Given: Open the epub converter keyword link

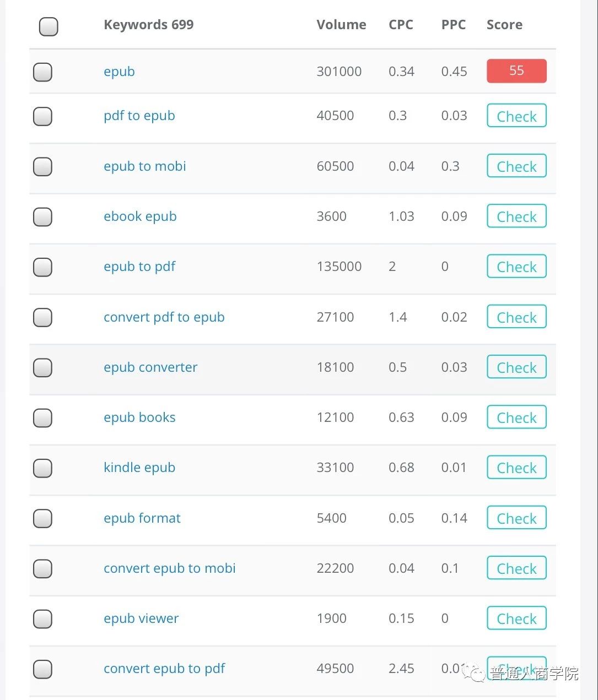Looking at the screenshot, I should tap(150, 367).
